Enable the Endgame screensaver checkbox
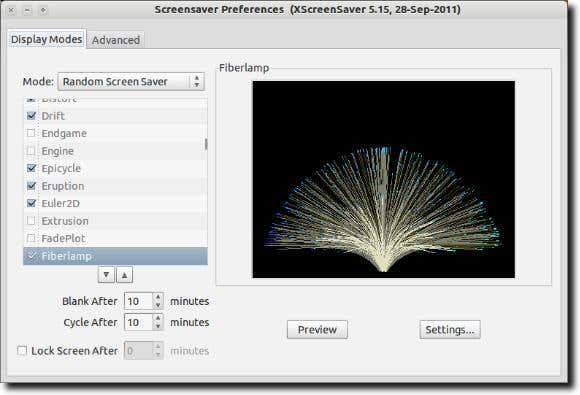Screen dimensions: 580x395 (31, 133)
